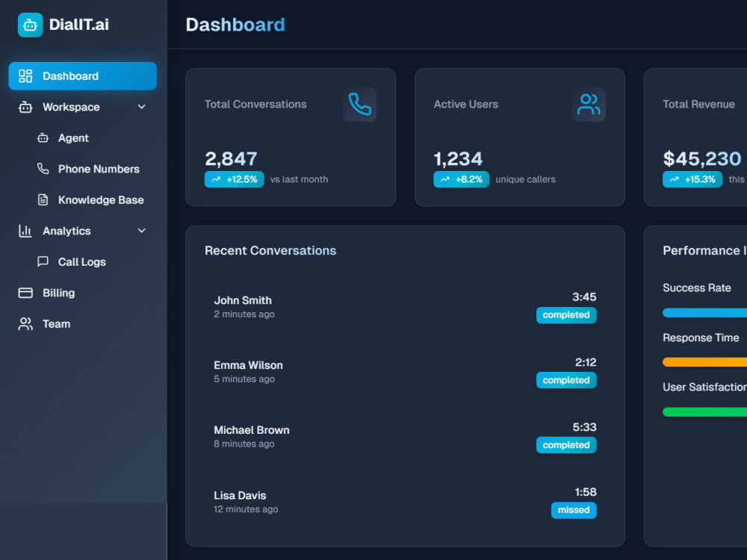Click the '5 minutes ago' timestamp
Screen dimensions: 747x560
click(244, 379)
